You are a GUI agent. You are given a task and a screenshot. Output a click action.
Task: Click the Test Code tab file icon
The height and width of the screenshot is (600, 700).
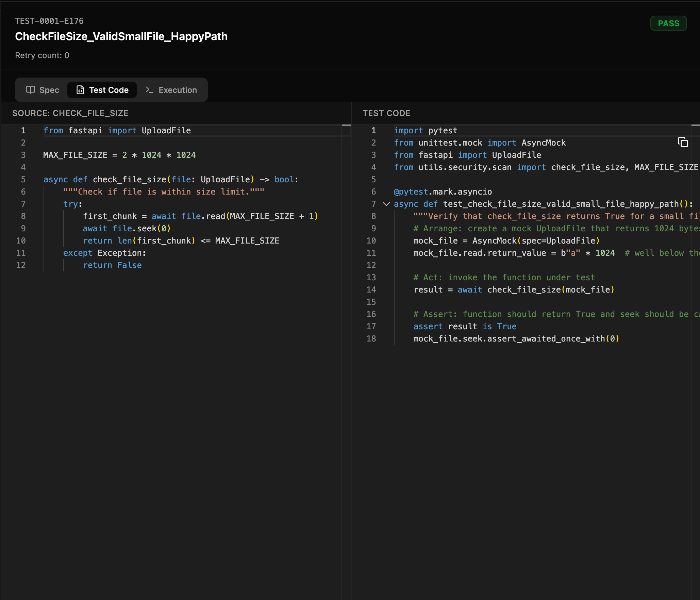[80, 90]
